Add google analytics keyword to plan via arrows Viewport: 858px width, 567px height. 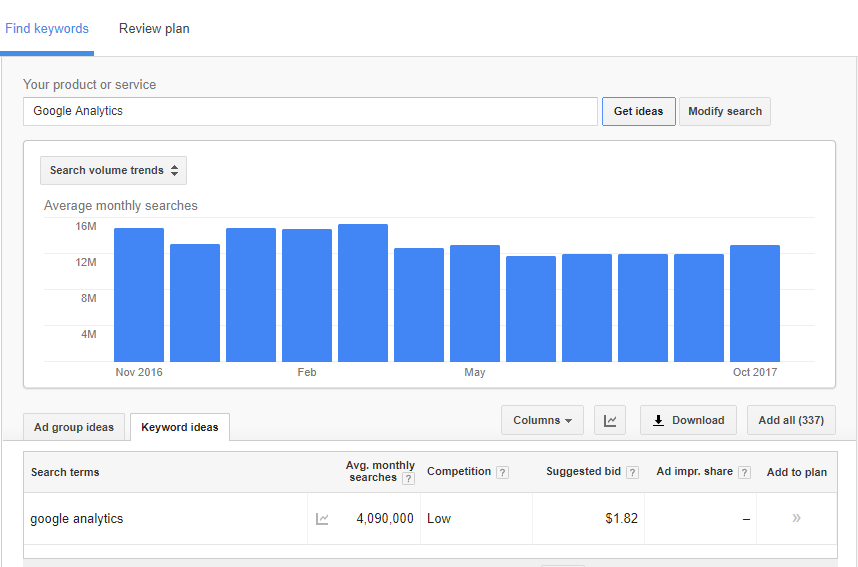pos(796,518)
